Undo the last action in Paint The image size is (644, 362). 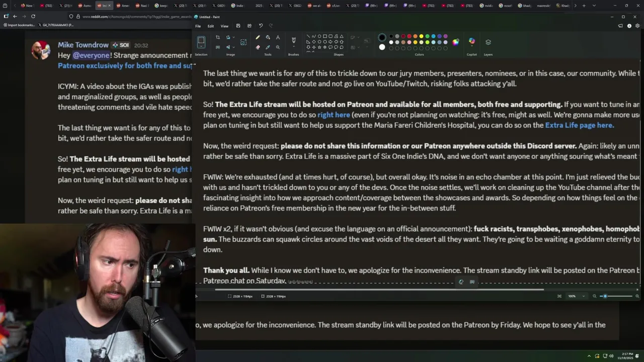261,26
